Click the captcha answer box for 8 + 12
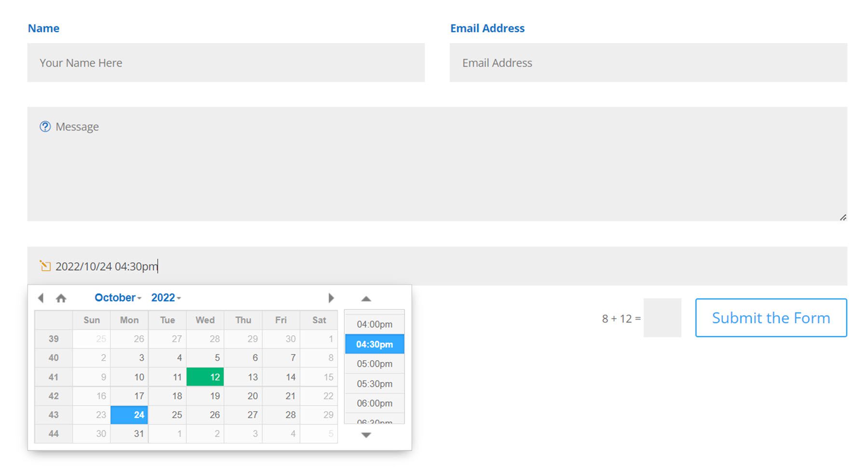The width and height of the screenshot is (868, 475). pos(662,318)
